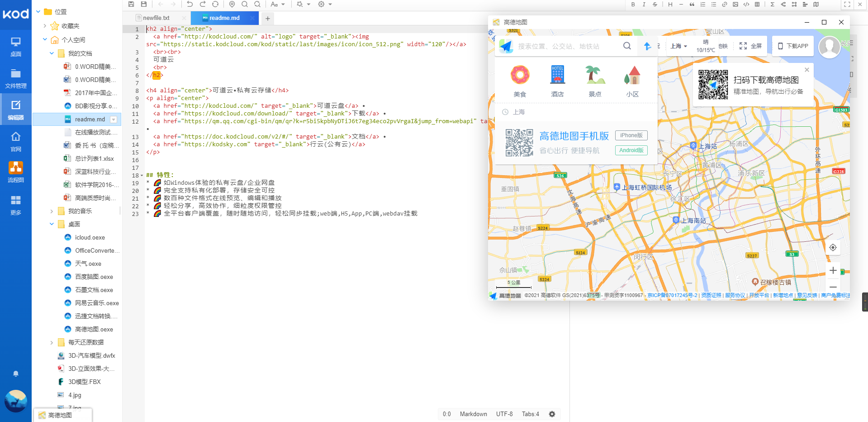Screen dimensions: 868x422
Task: Open the search-and-replace tool in the toolbar
Action: pyautogui.click(x=257, y=4)
